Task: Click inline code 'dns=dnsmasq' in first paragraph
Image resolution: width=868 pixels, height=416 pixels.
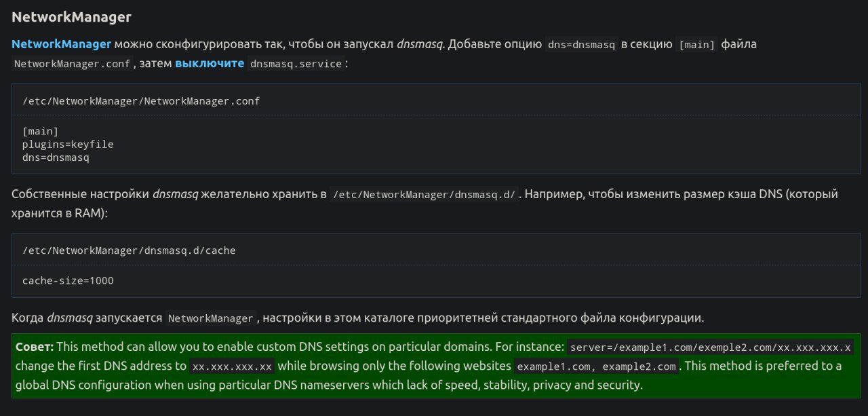Action: (x=581, y=45)
